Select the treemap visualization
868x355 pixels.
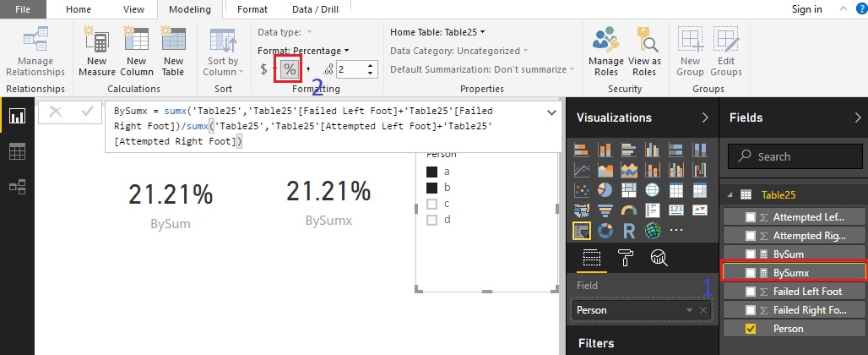point(629,190)
